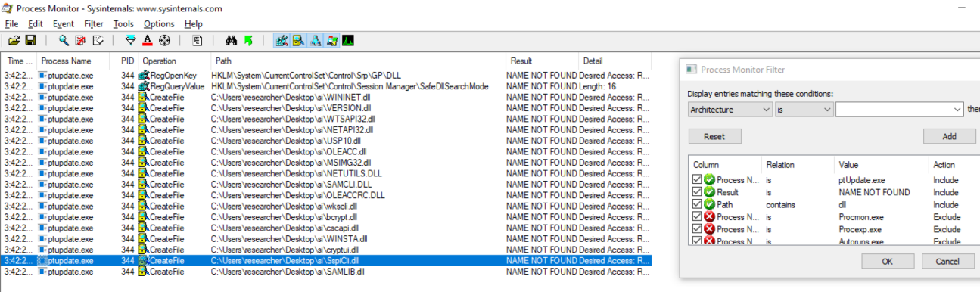980x292 pixels.
Task: Open the Filter menu
Action: point(94,24)
